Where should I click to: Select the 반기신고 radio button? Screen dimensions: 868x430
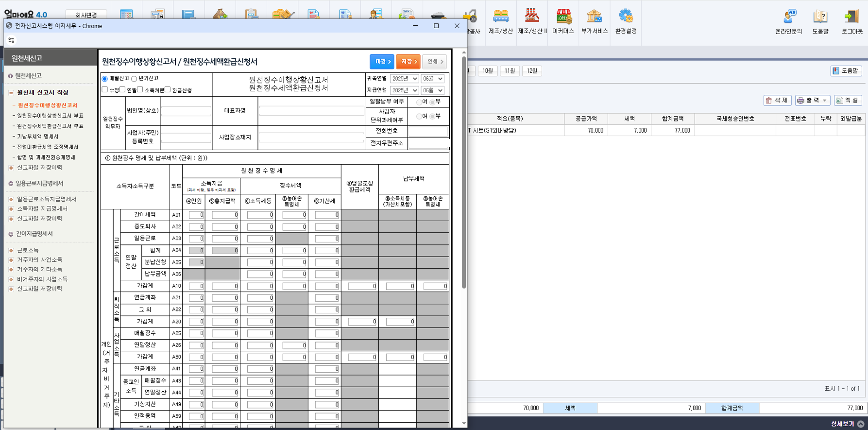(134, 79)
